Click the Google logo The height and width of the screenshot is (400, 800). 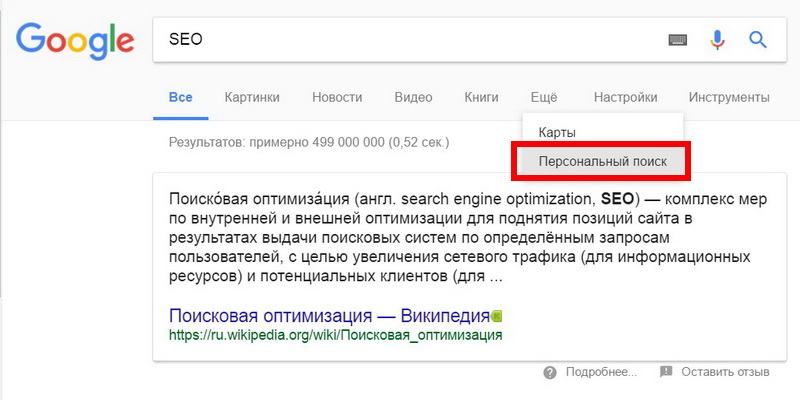[x=75, y=43]
